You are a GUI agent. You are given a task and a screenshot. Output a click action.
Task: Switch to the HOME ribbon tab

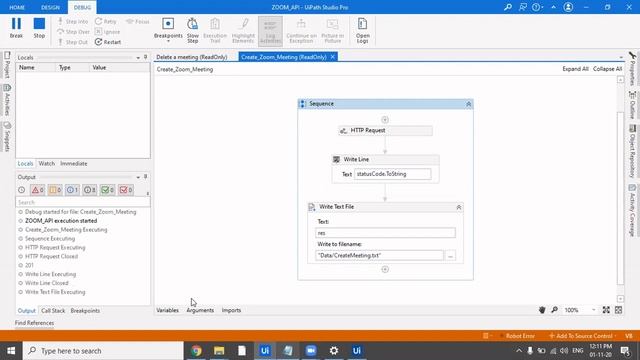click(17, 7)
